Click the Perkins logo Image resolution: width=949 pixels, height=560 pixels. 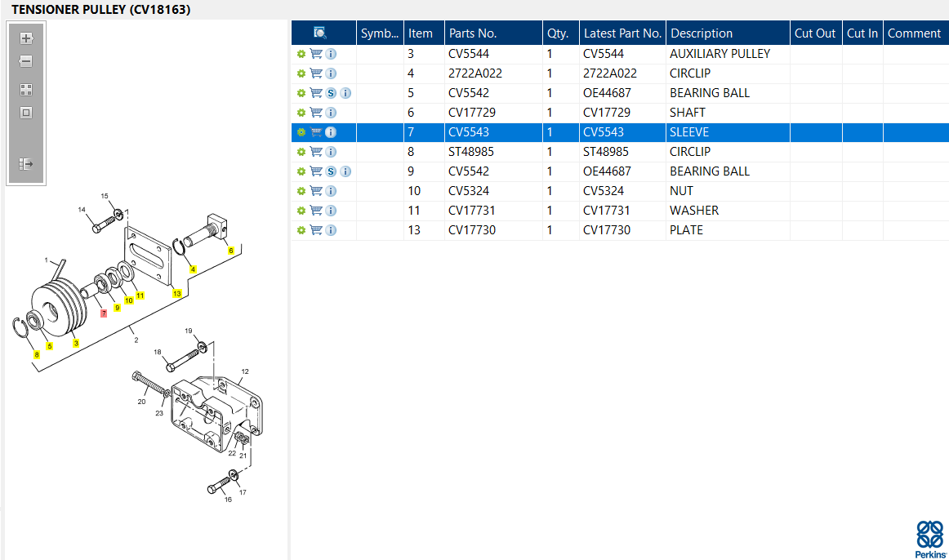(930, 540)
